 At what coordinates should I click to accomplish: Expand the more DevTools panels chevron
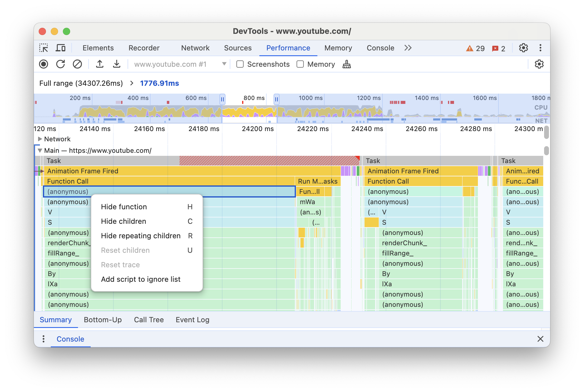407,48
